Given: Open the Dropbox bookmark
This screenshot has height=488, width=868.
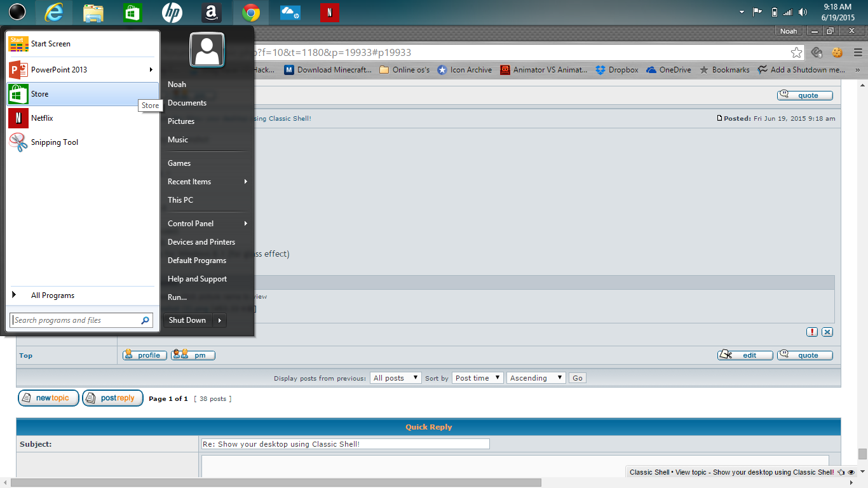Looking at the screenshot, I should click(617, 70).
